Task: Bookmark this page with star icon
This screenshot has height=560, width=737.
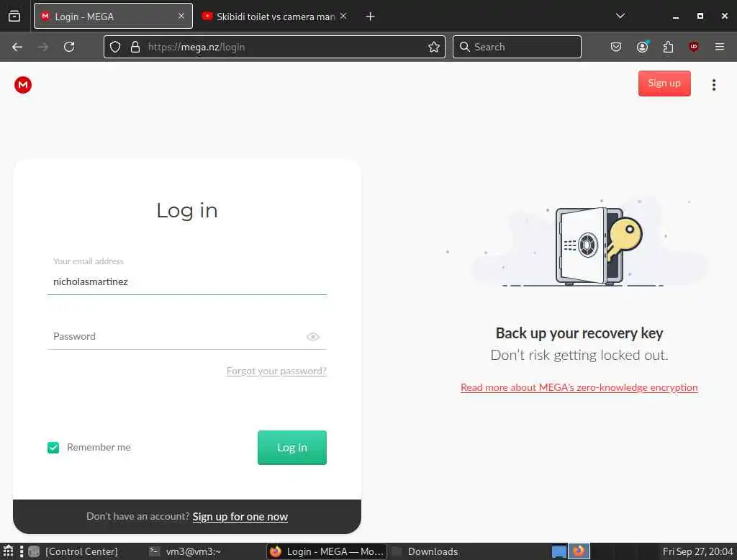Action: point(433,47)
